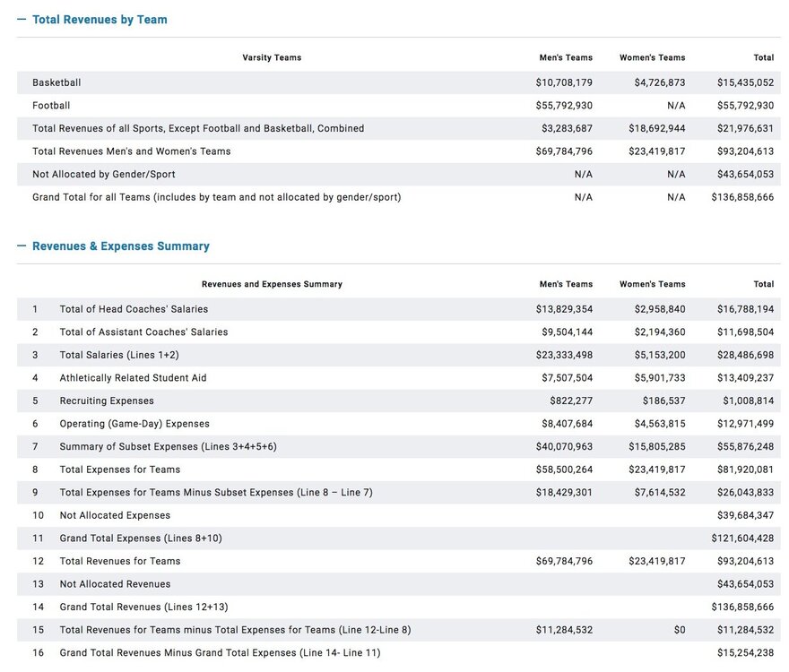Viewport: 789px width, 672px height.
Task: Select the Football team row
Action: click(52, 105)
